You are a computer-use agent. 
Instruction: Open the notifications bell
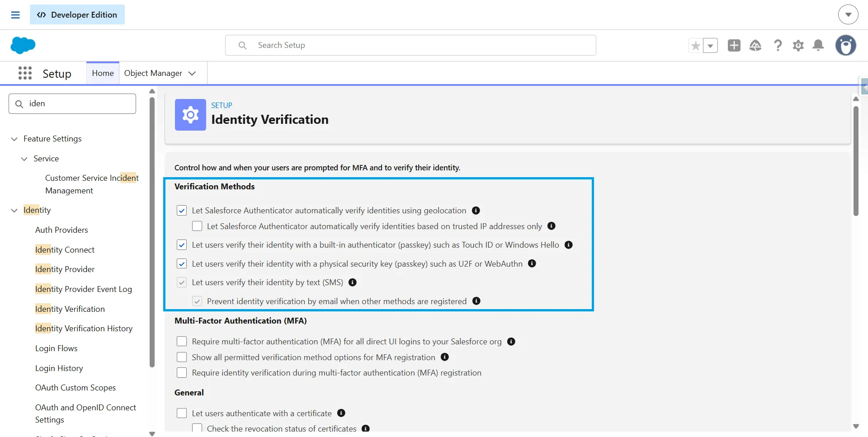pyautogui.click(x=818, y=45)
